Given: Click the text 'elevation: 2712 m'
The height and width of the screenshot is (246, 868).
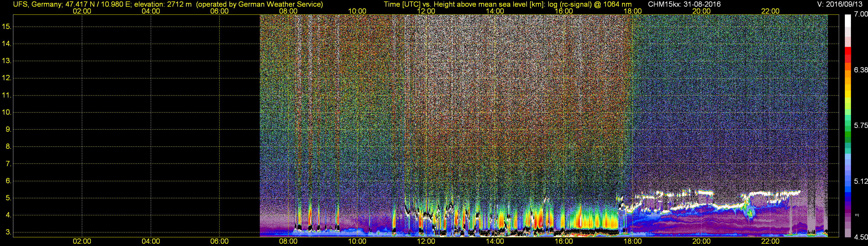Looking at the screenshot, I should (163, 4).
